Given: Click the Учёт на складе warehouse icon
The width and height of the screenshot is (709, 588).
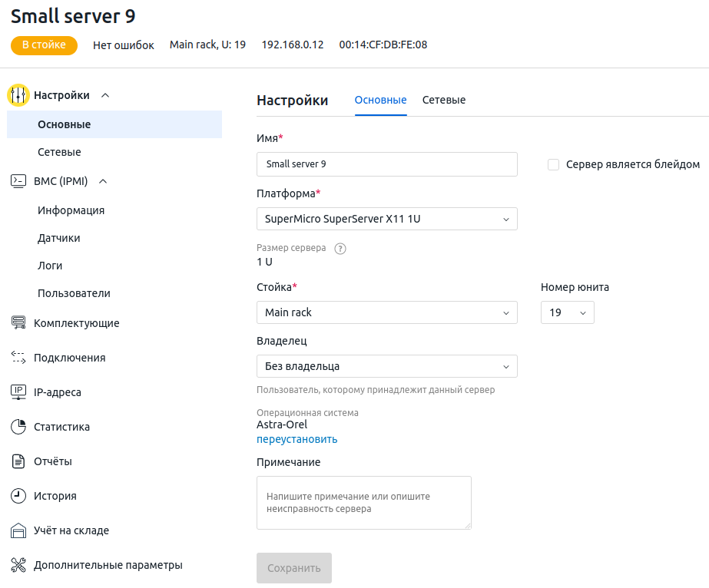Looking at the screenshot, I should 18,530.
